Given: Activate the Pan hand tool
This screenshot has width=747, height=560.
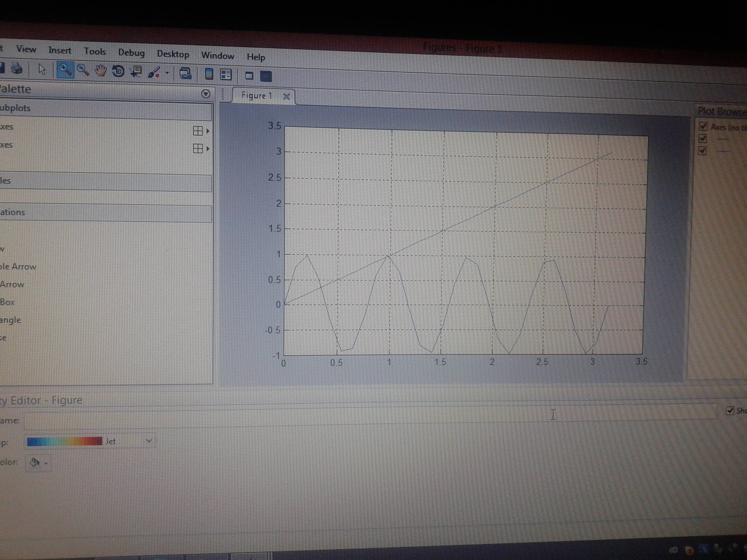Looking at the screenshot, I should (100, 71).
